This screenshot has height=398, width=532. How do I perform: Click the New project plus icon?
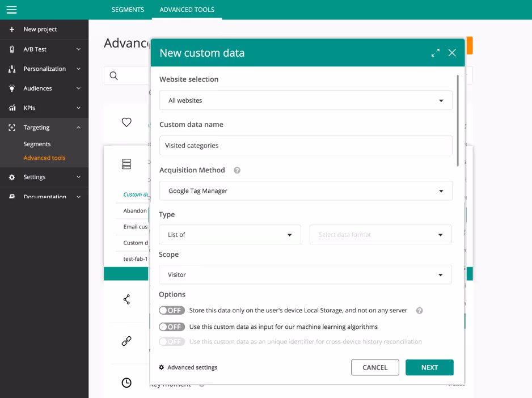(x=12, y=29)
